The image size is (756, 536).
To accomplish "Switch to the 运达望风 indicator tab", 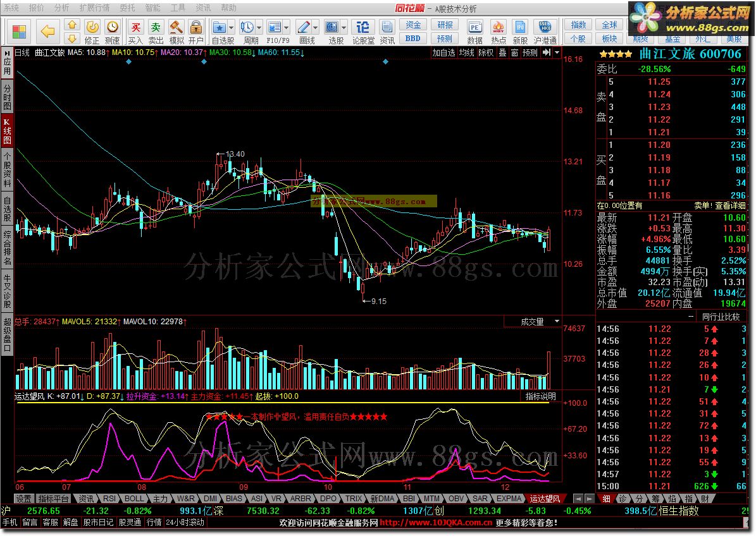I will point(545,499).
